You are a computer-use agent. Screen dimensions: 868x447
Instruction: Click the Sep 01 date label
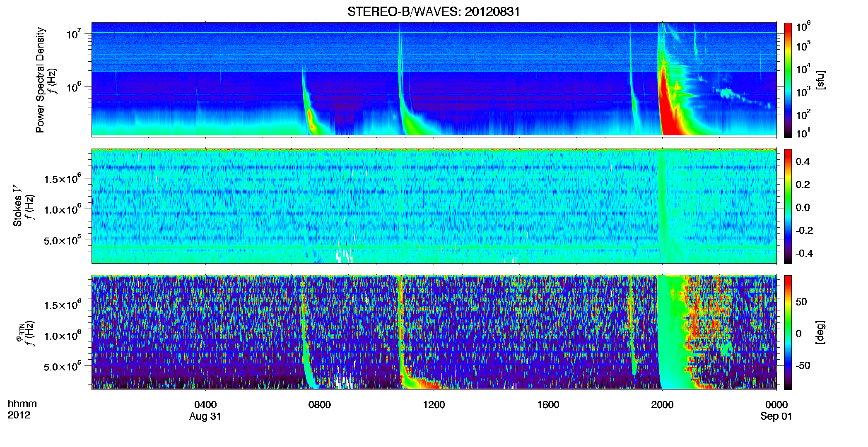tap(776, 416)
